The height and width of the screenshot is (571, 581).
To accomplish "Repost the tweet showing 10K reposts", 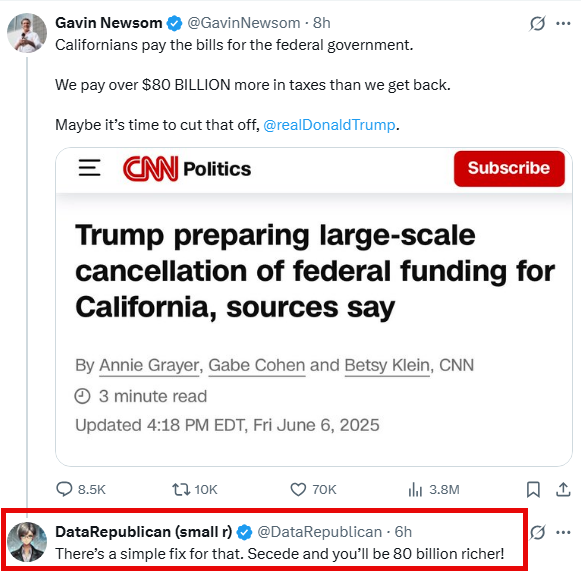I will pos(181,489).
